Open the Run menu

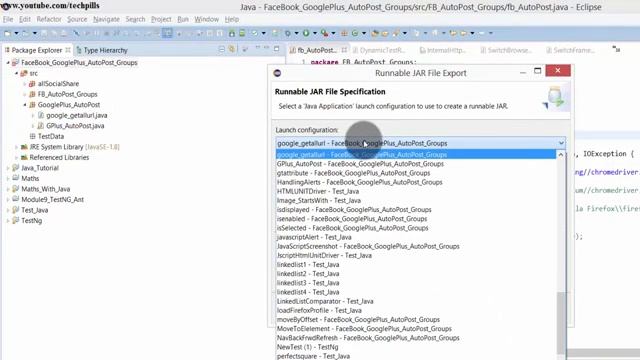[183, 19]
